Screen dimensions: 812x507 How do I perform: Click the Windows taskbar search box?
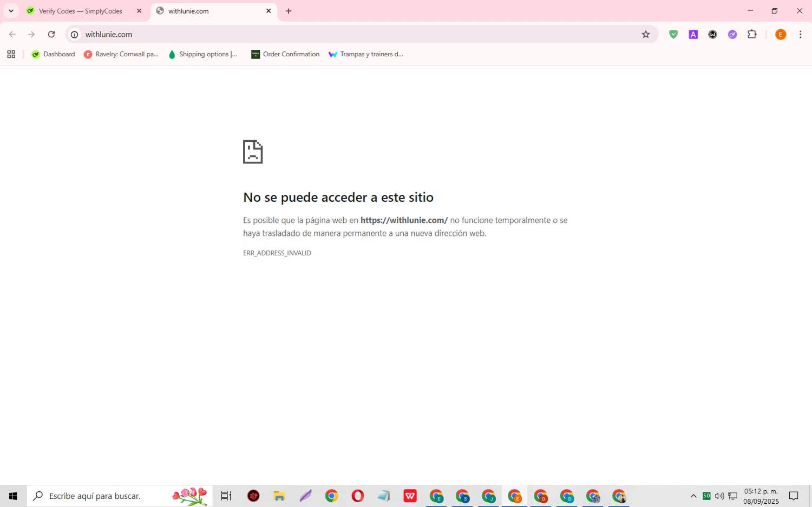pyautogui.click(x=120, y=496)
